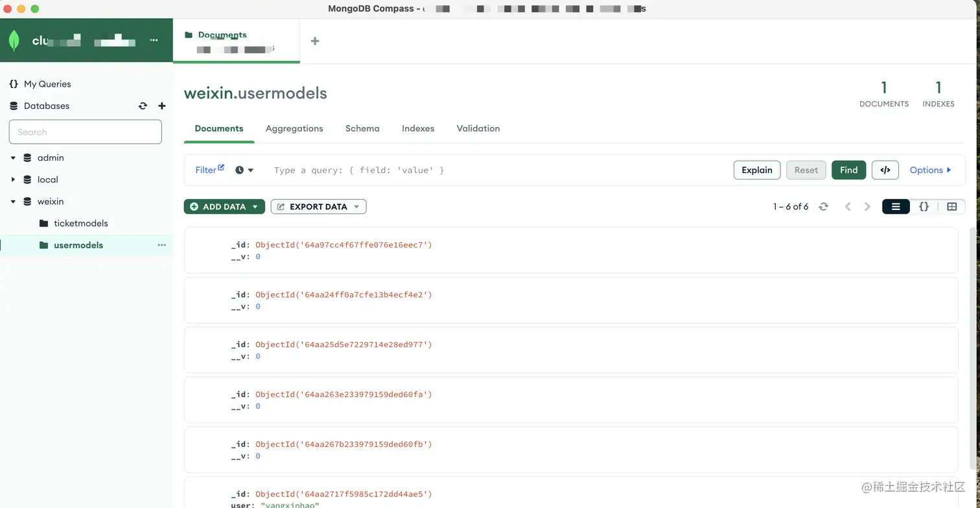Collapse the admin database

13,157
